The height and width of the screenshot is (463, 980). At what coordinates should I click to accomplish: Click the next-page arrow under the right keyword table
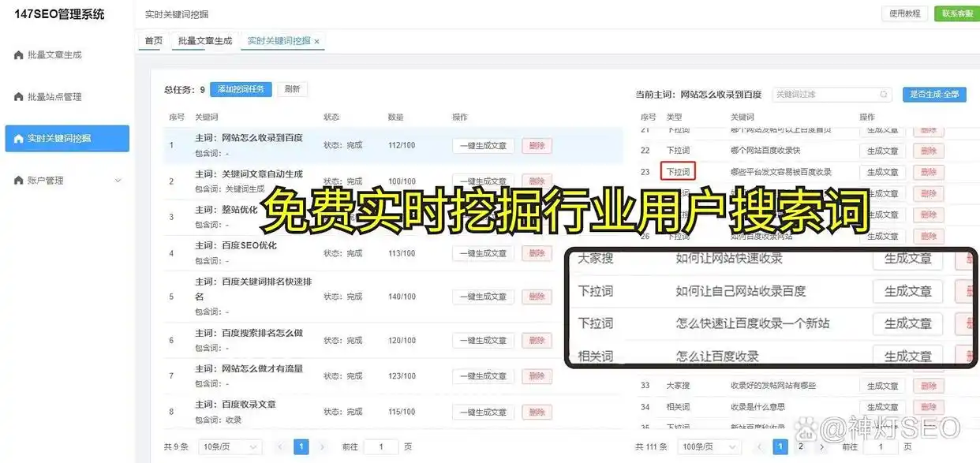coord(823,446)
